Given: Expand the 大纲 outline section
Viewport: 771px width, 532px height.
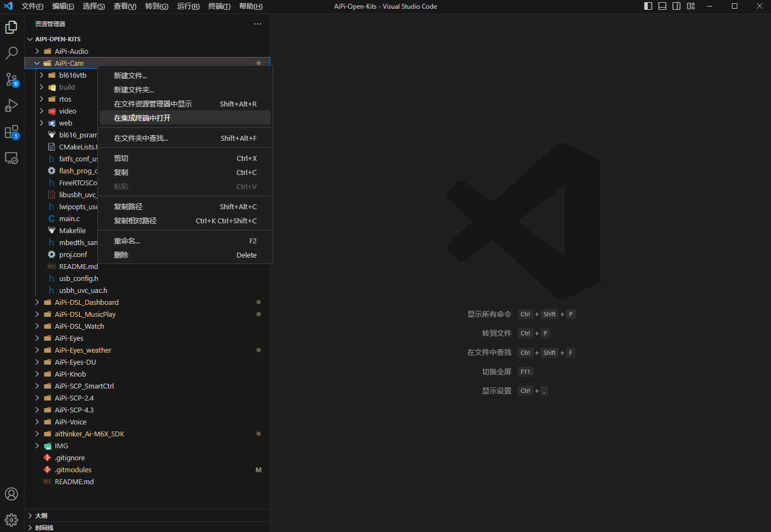Looking at the screenshot, I should [147, 516].
